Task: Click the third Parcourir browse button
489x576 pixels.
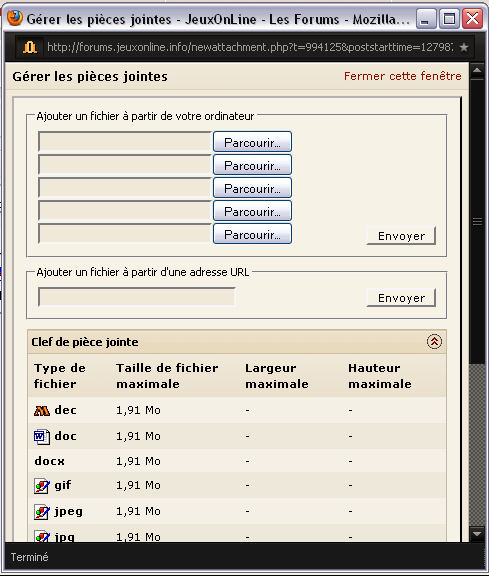Action: [252, 188]
